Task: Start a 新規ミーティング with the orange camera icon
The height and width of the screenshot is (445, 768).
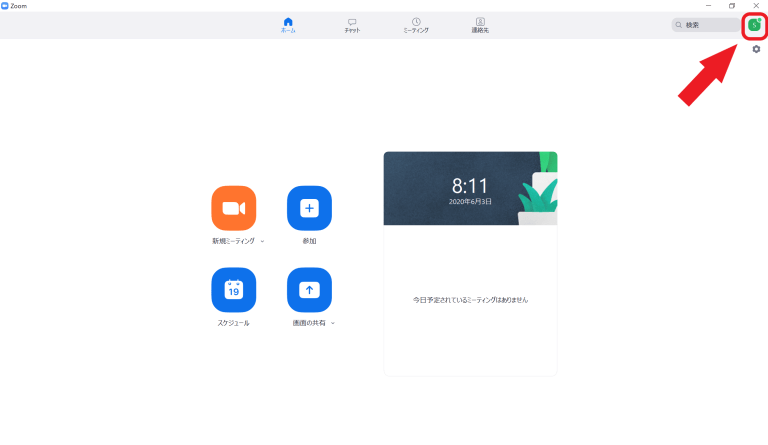Action: 234,208
